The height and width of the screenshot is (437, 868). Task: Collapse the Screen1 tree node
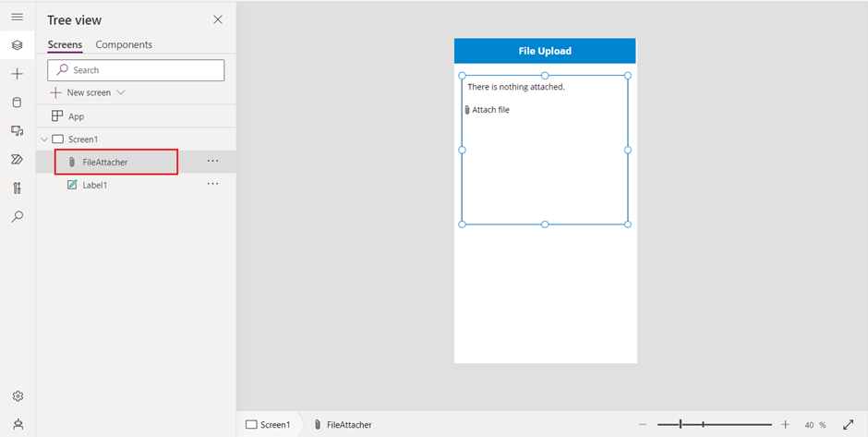(42, 140)
